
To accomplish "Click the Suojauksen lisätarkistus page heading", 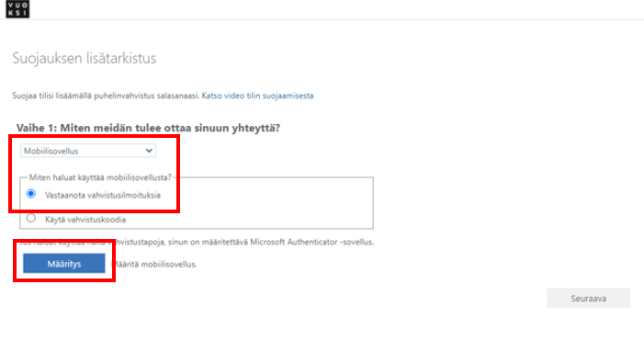I will pos(85,58).
